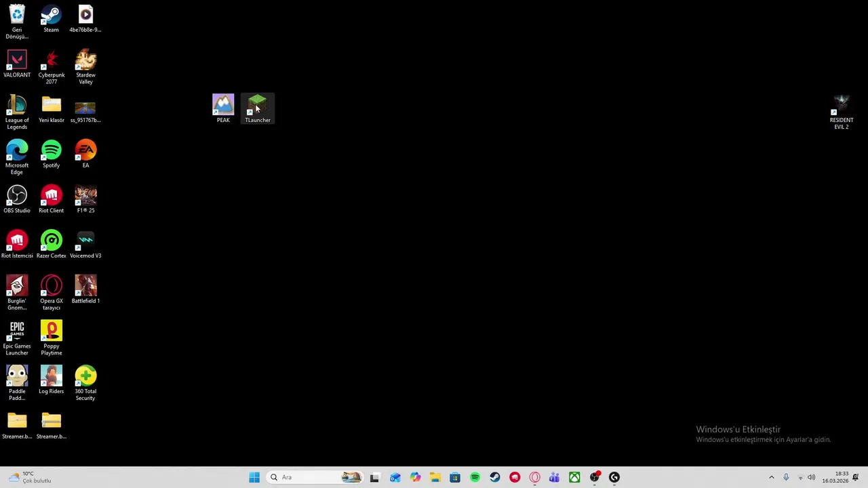Viewport: 868px width, 488px height.
Task: Select the Cyberpunk 2077 desktop icon
Action: pos(51,66)
